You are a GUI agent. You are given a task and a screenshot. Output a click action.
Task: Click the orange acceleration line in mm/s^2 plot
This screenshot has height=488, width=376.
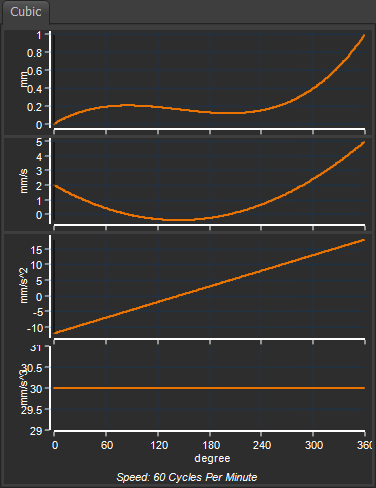[210, 287]
